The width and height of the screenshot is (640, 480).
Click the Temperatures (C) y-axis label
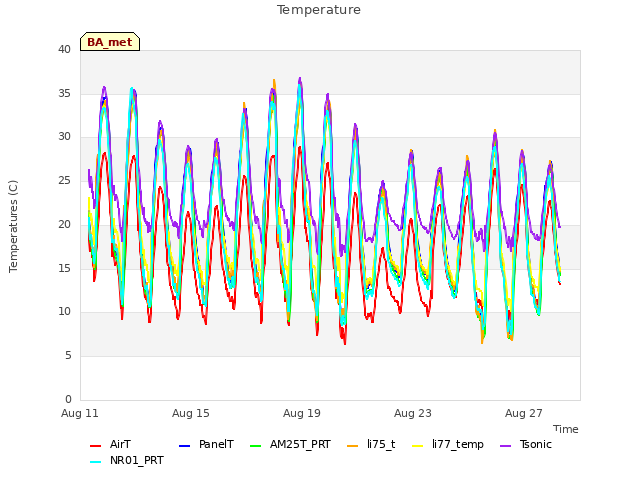[x=13, y=226]
